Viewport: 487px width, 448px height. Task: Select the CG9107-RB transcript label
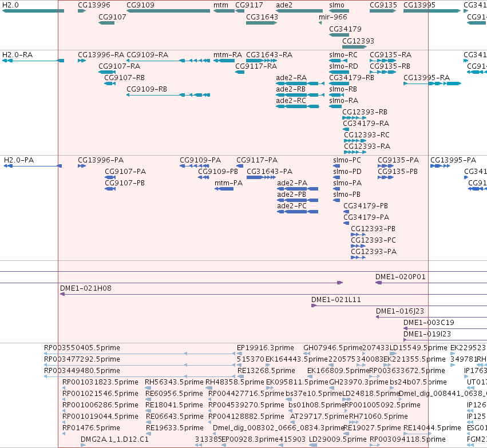[125, 78]
